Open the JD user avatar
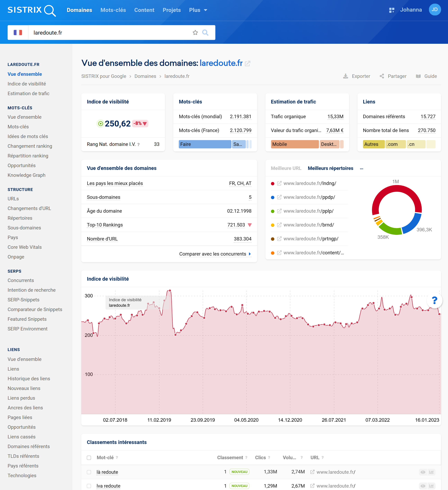This screenshot has width=448, height=490. 435,10
